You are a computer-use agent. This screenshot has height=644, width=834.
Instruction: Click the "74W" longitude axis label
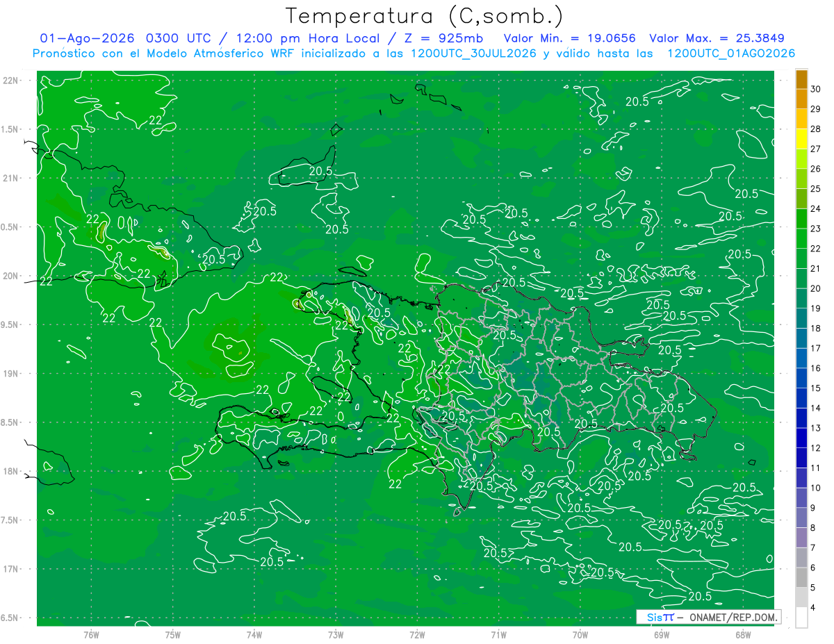pyautogui.click(x=254, y=634)
